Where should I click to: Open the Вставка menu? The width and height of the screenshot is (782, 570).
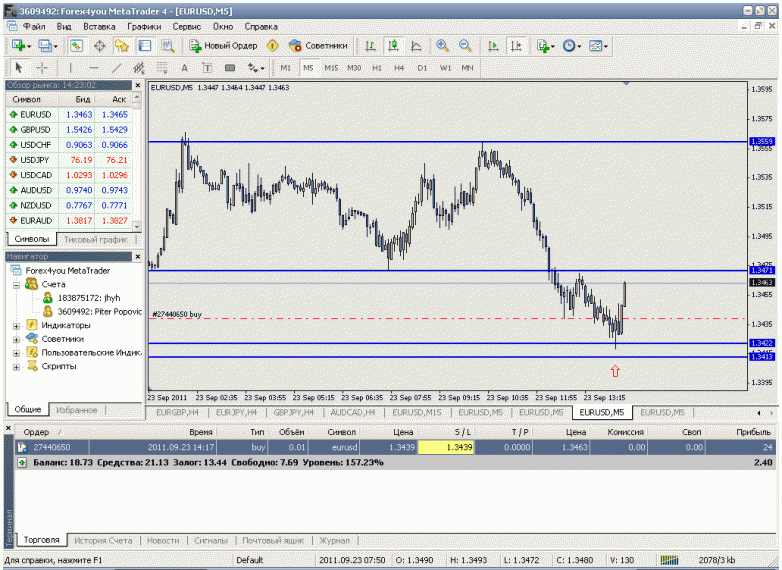pos(99,26)
